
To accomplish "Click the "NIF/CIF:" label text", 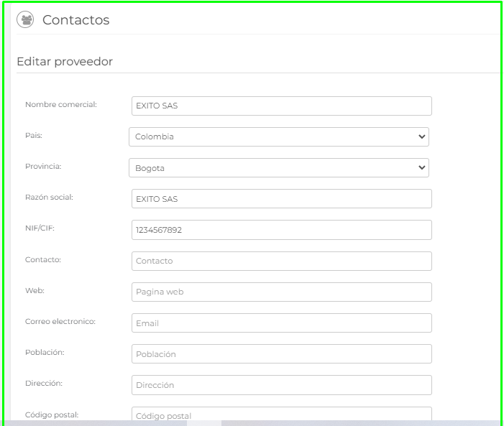I will click(40, 228).
